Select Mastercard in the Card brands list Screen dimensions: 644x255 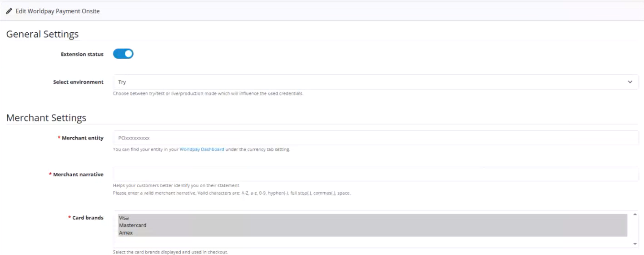[x=133, y=225]
